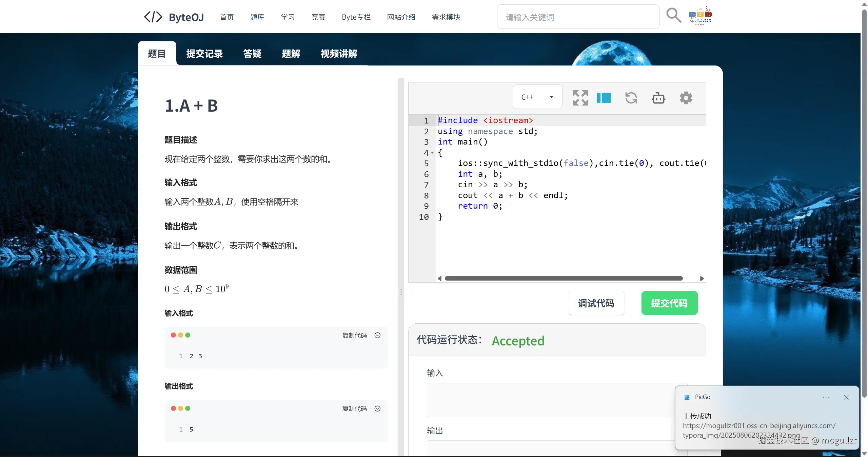The height and width of the screenshot is (457, 868).
Task: Open editor settings gear icon
Action: click(686, 98)
